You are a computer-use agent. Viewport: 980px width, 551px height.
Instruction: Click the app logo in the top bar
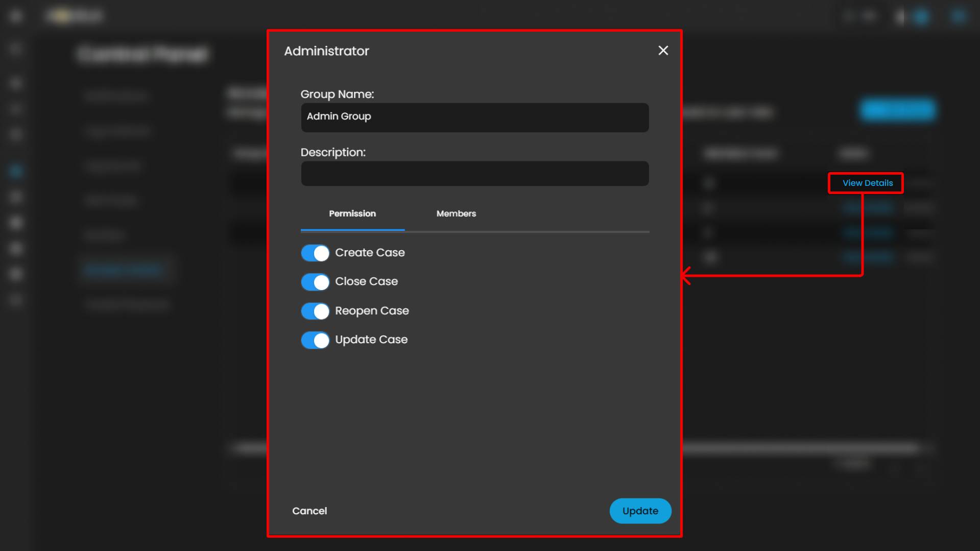[x=75, y=16]
